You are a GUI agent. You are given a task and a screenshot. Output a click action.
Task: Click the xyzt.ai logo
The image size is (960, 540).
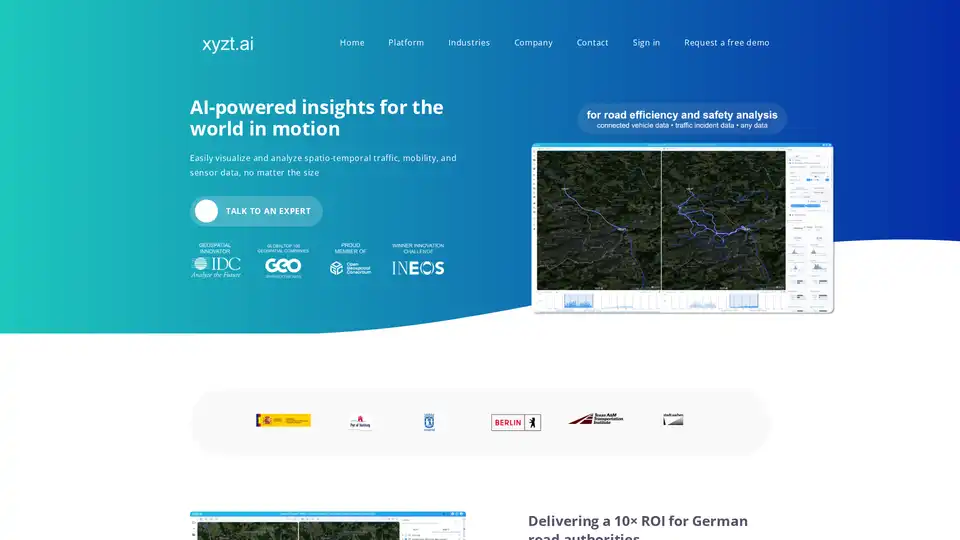pyautogui.click(x=227, y=43)
